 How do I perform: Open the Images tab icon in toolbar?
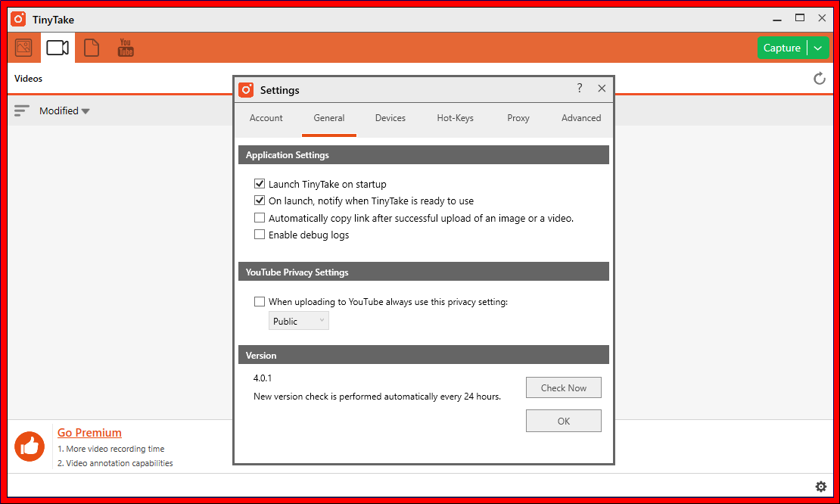click(23, 48)
